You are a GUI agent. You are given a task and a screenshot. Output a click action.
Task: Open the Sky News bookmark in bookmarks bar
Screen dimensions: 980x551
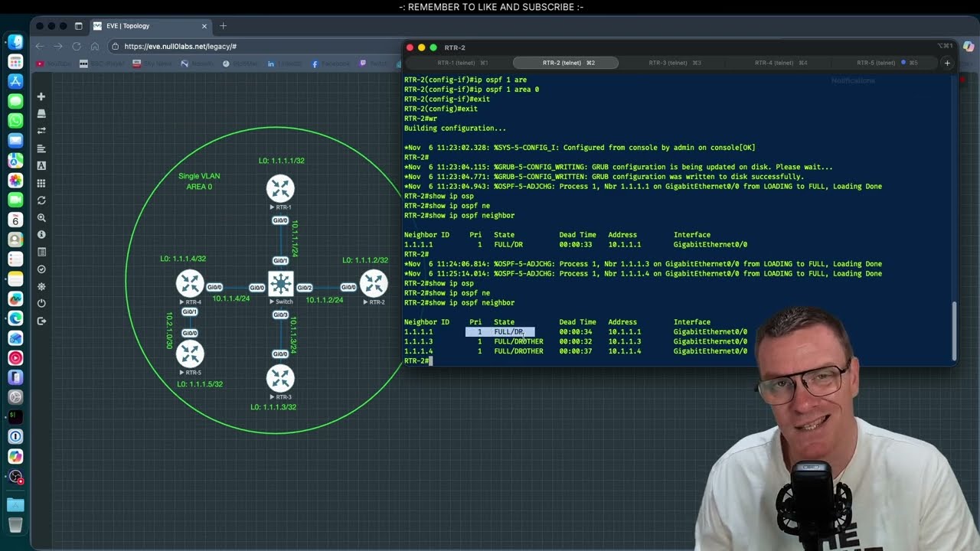pos(153,64)
